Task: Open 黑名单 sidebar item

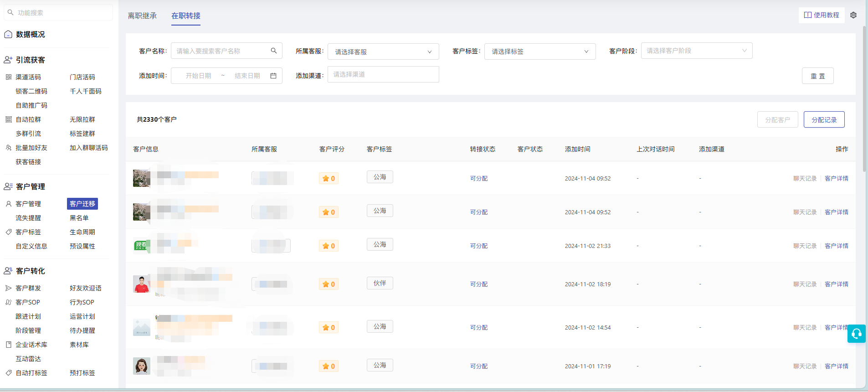Action: (x=79, y=218)
